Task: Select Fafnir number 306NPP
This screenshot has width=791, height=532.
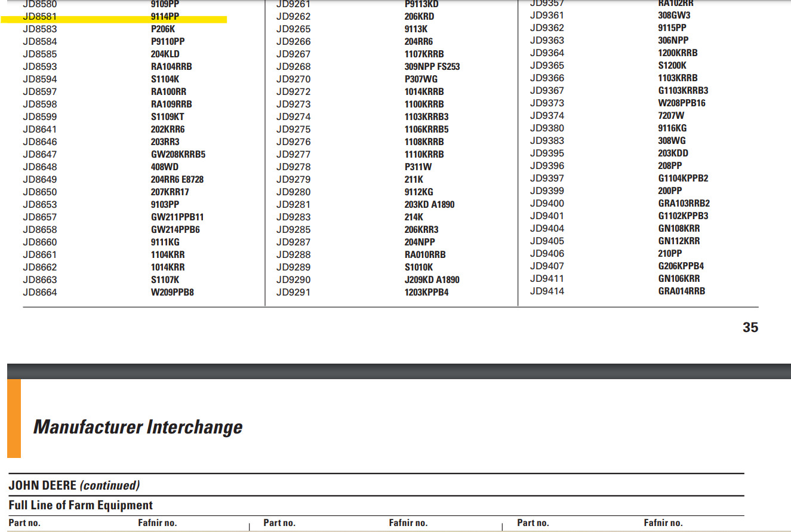Action: [673, 41]
